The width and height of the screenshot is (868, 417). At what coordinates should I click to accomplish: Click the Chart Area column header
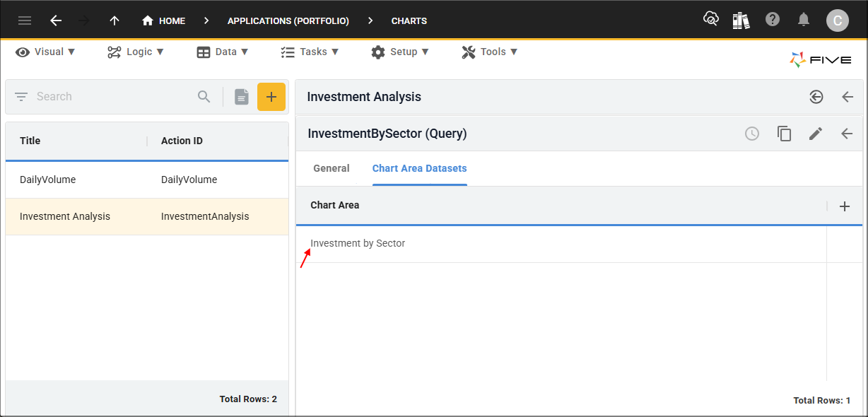tap(335, 205)
